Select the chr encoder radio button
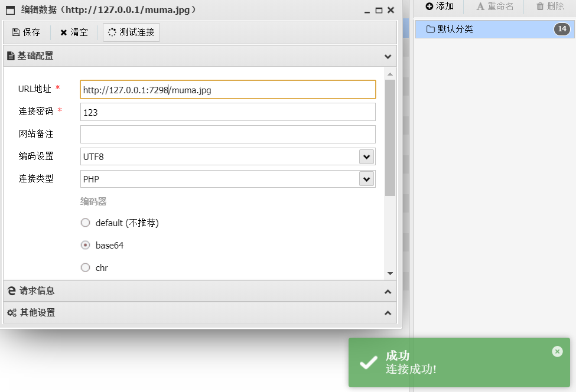 tap(85, 267)
